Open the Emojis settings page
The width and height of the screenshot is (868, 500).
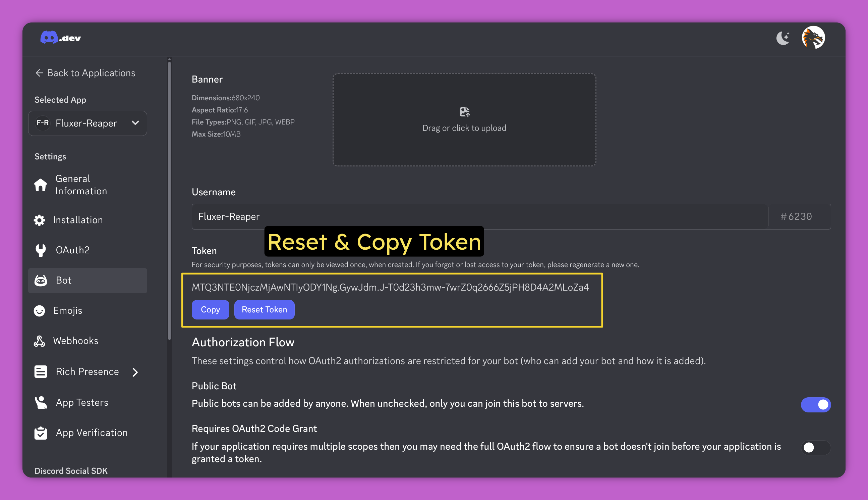pos(88,311)
